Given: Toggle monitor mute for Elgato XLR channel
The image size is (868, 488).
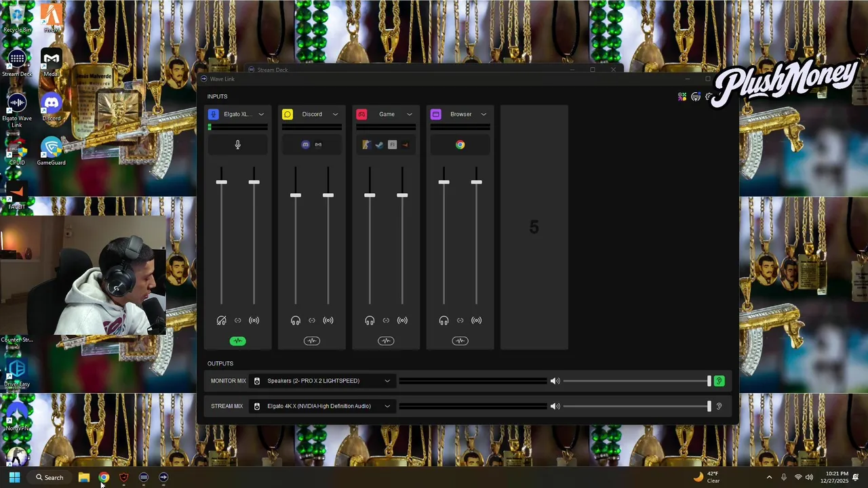Looking at the screenshot, I should (221, 321).
